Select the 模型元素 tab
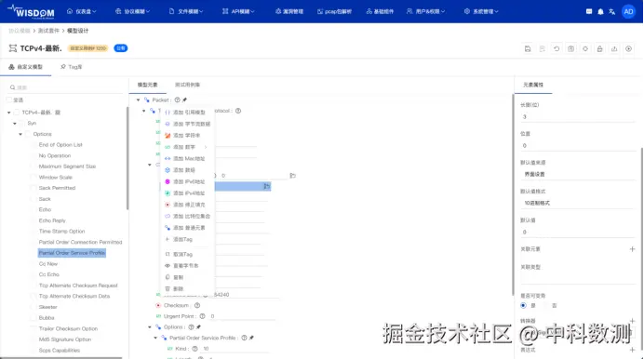 [x=147, y=85]
